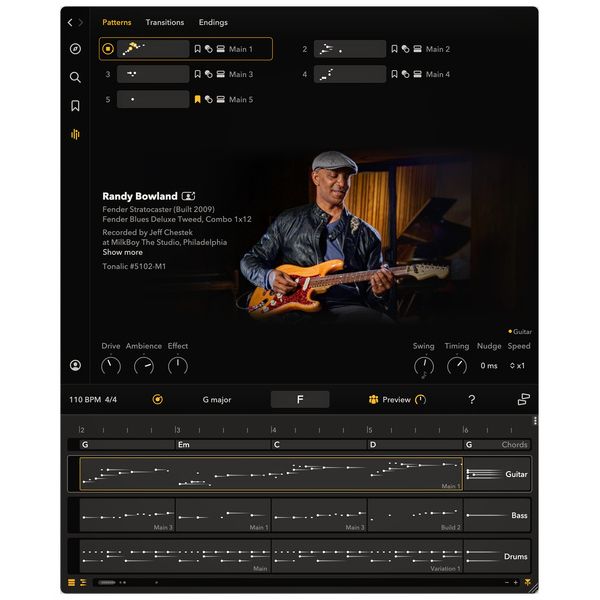Select the Em chord block in timeline
Screen dimensions: 600x600
click(x=222, y=445)
